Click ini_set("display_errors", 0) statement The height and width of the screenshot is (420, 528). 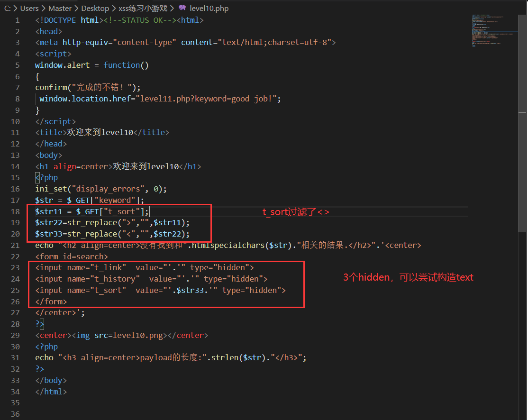[99, 189]
